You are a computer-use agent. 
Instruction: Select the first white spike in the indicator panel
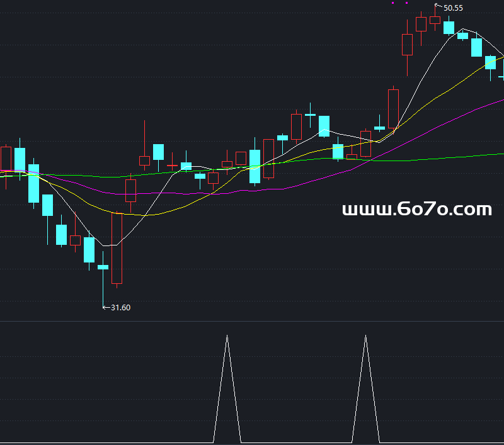(x=227, y=389)
